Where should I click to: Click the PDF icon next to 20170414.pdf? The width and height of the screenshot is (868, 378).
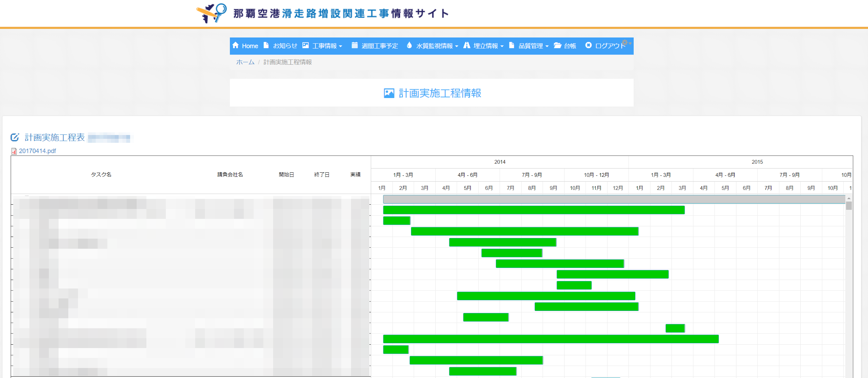pos(14,151)
